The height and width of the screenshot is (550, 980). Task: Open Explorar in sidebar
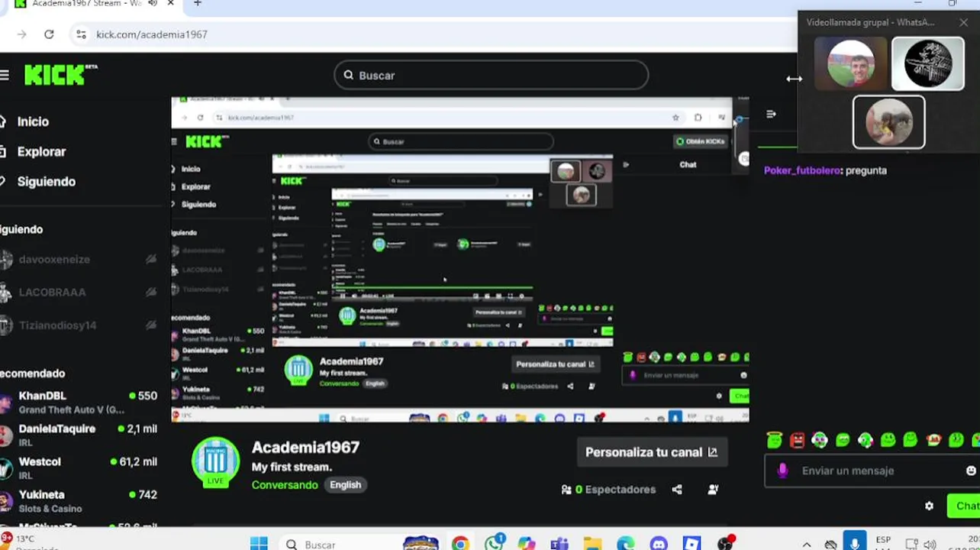[x=41, y=151]
